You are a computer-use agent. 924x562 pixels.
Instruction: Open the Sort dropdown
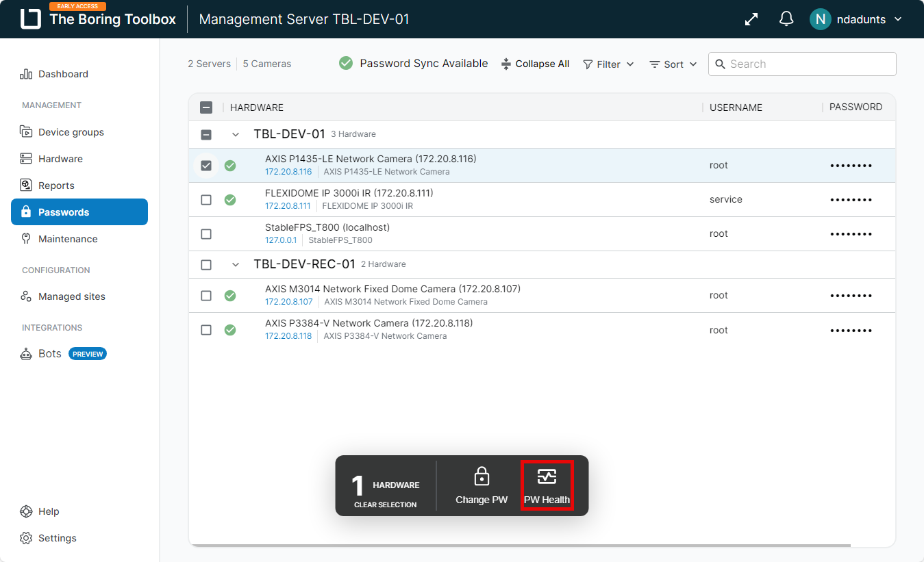pyautogui.click(x=673, y=64)
